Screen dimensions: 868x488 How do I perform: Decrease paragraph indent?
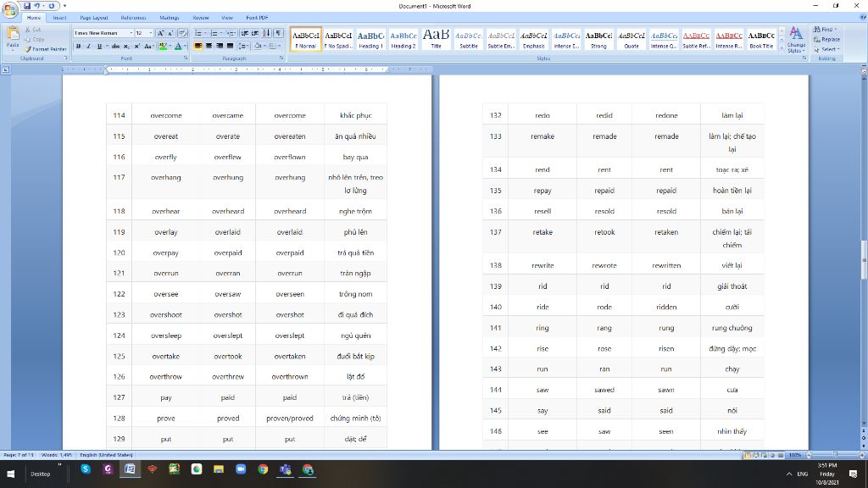245,33
